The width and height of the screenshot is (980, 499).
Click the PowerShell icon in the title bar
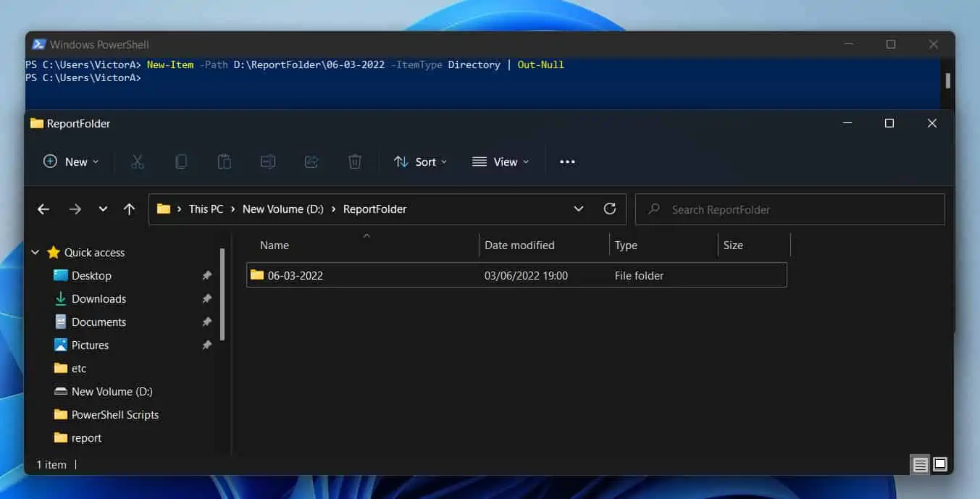[x=39, y=44]
